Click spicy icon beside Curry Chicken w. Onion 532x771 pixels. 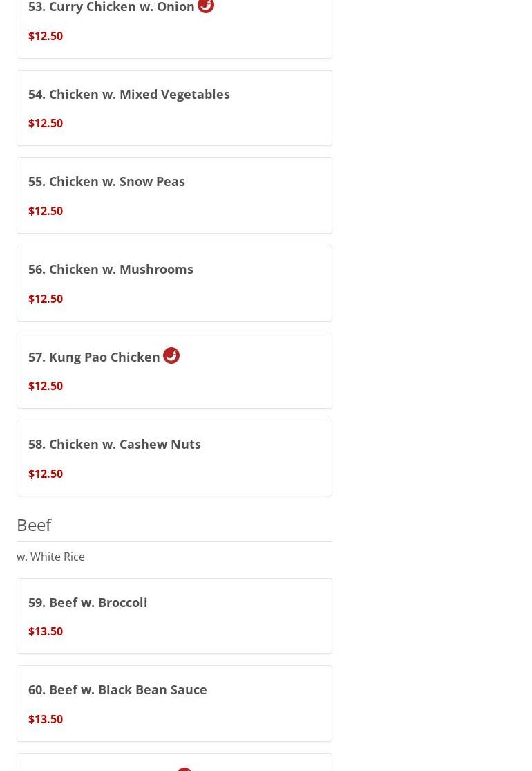[x=206, y=6]
